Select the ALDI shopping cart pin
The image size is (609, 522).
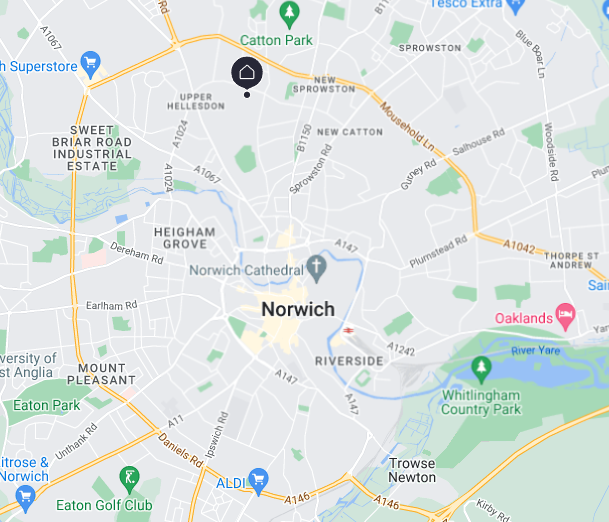click(259, 482)
